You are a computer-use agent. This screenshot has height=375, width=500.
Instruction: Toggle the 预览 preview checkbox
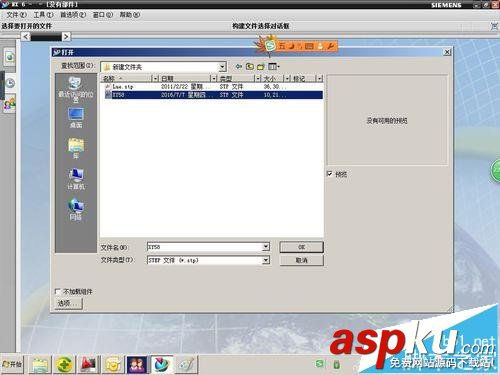[x=330, y=174]
